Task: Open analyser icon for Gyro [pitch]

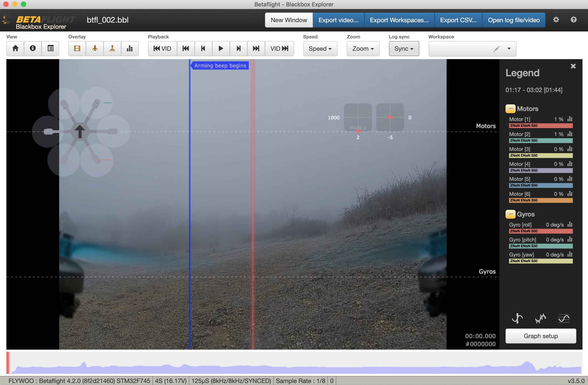Action: point(570,239)
